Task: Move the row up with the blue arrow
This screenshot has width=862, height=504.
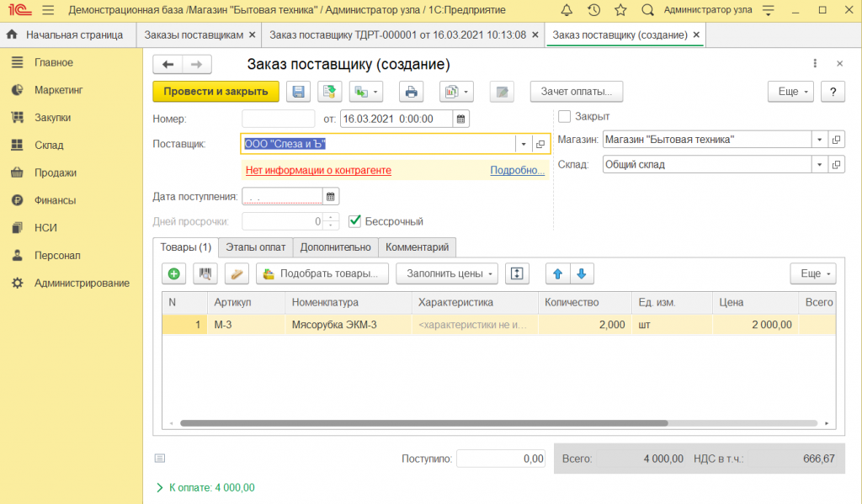Action: (557, 273)
